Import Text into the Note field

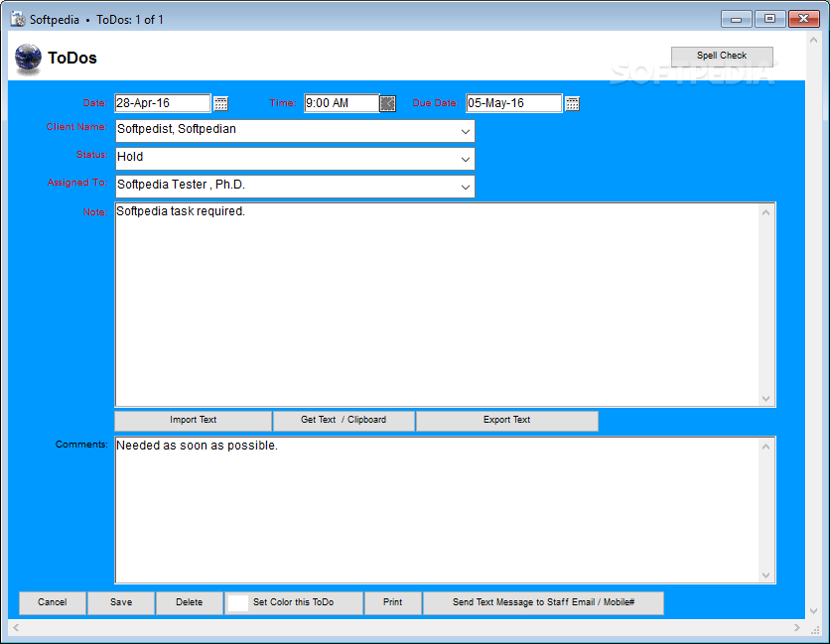tap(192, 420)
